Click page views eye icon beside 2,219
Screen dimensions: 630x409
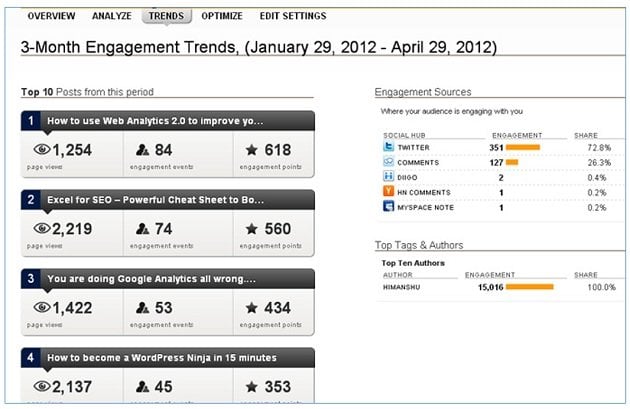42,229
